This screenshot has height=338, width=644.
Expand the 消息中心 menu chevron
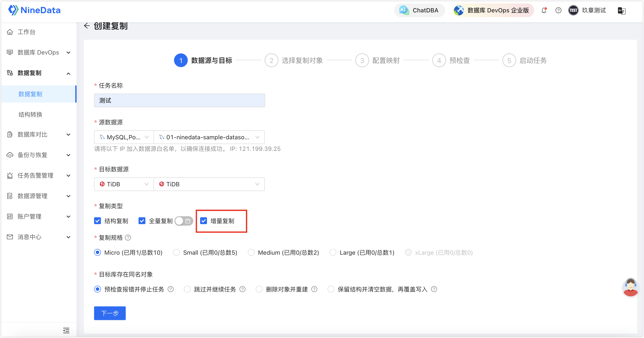pos(68,237)
